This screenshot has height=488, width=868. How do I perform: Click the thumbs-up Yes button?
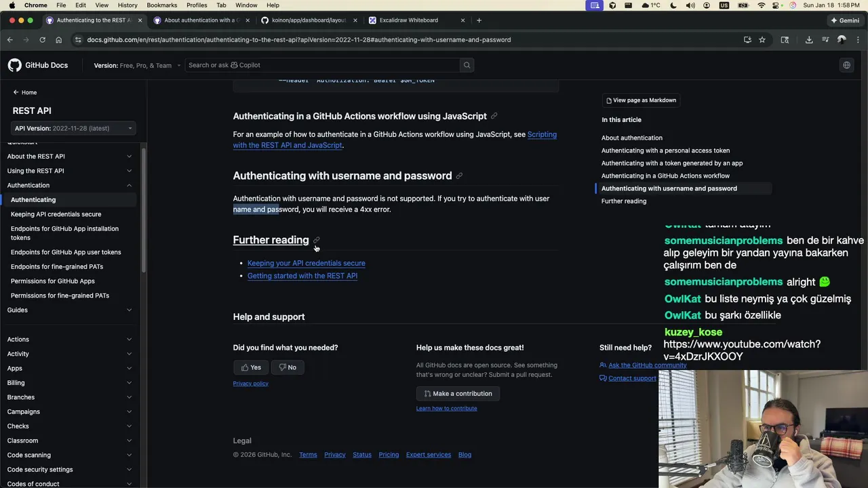[x=251, y=367]
